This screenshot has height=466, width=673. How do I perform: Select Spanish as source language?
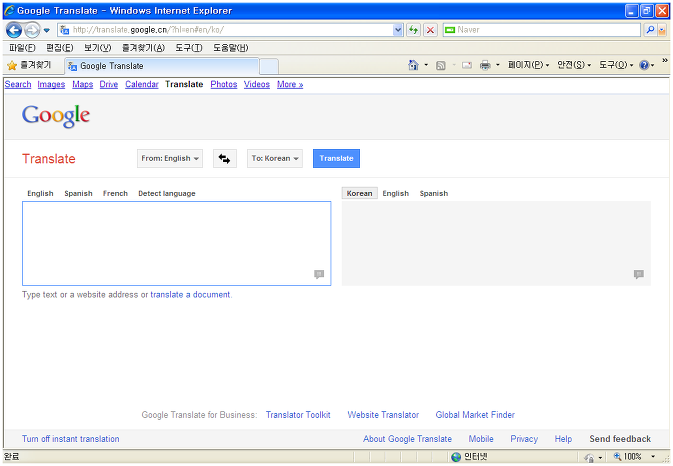(x=78, y=194)
